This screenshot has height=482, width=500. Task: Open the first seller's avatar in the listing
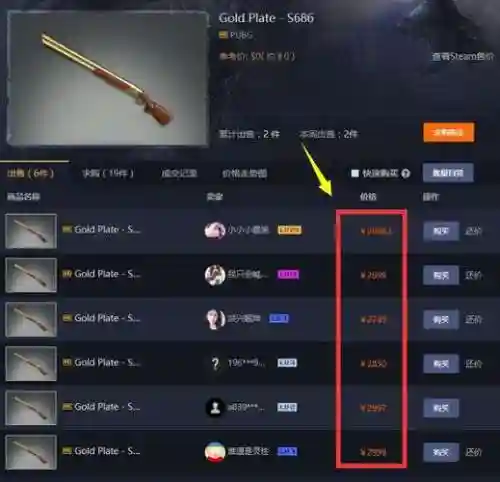coord(215,230)
